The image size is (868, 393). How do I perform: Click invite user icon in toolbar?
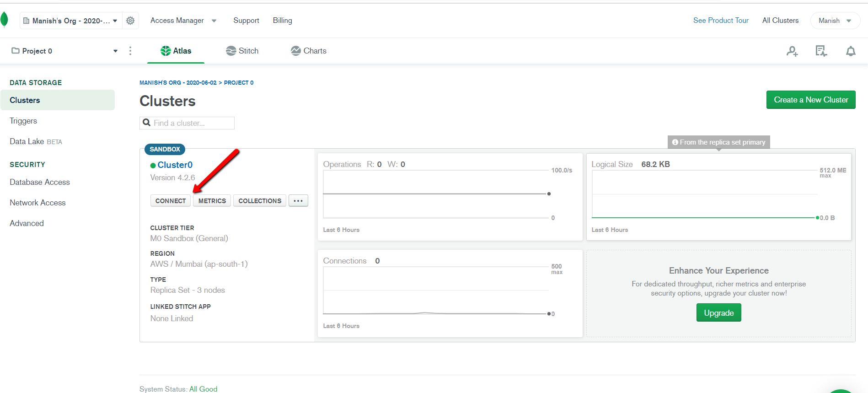pyautogui.click(x=792, y=51)
